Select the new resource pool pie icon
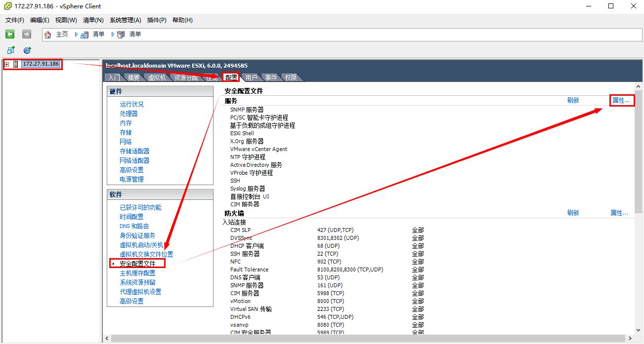Image resolution: width=644 pixels, height=344 pixels. coord(27,50)
